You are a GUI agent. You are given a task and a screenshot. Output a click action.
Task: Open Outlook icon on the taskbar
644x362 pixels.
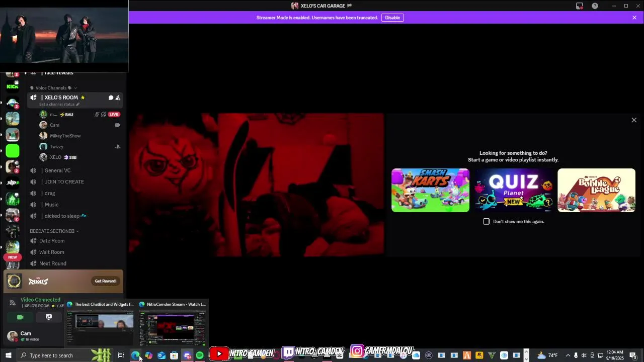pos(162,355)
